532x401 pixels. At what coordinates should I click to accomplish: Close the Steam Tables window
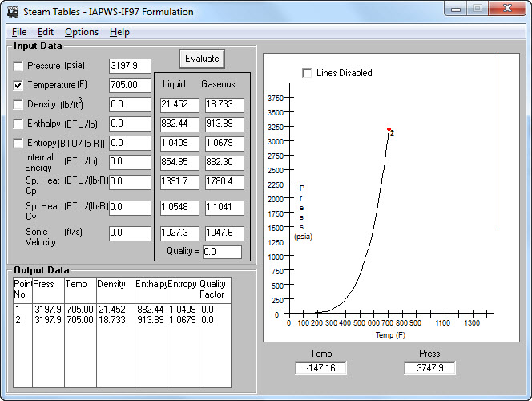(x=508, y=9)
